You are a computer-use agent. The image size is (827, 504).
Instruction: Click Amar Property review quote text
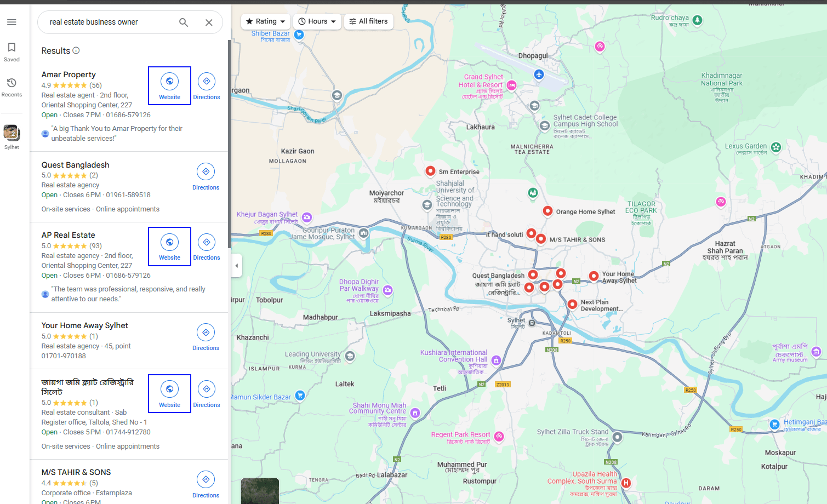(x=117, y=134)
